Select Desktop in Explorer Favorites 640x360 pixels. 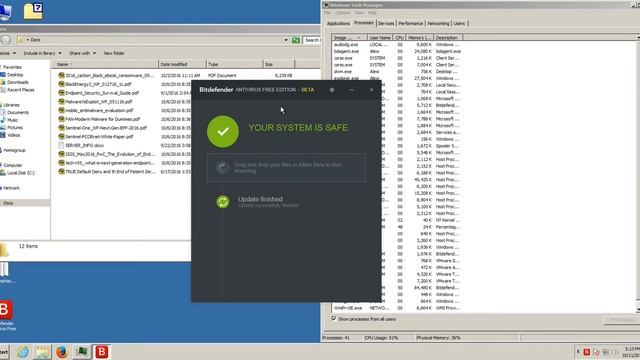[x=15, y=75]
